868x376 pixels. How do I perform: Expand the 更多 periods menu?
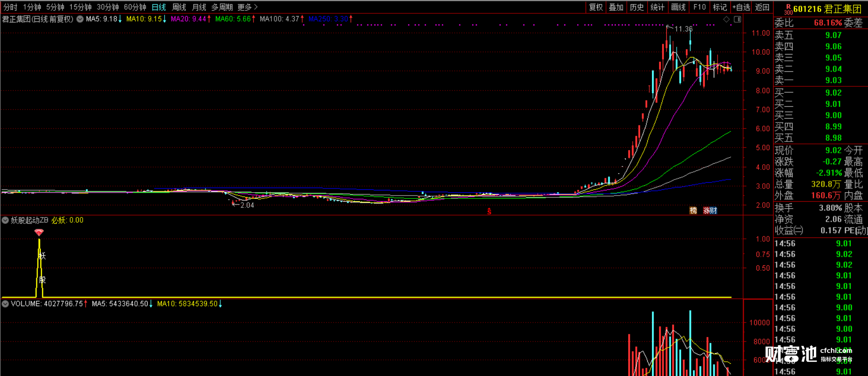[247, 7]
